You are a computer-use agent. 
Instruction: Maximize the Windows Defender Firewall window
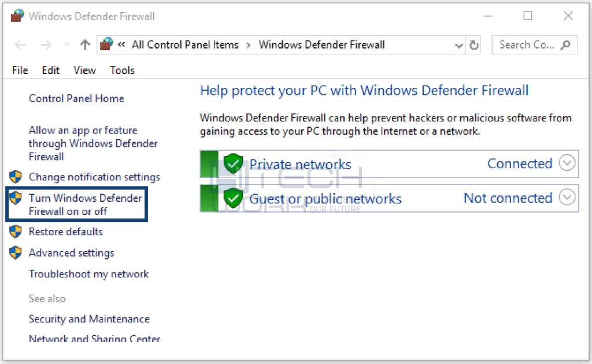coord(528,16)
